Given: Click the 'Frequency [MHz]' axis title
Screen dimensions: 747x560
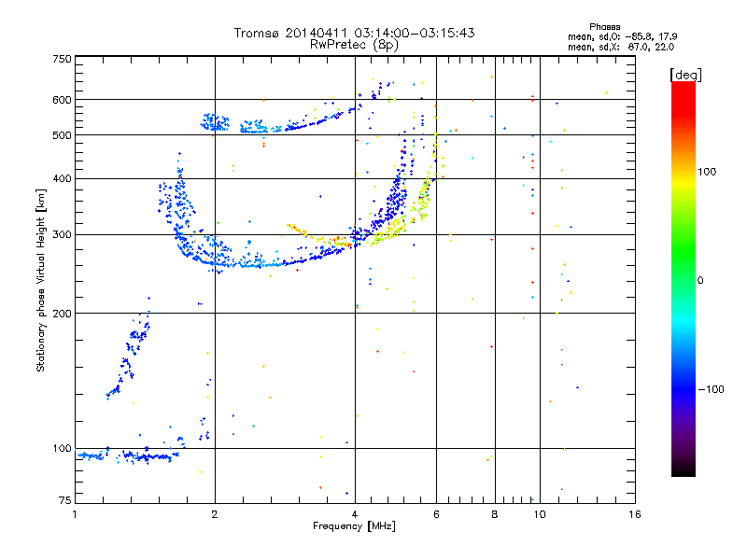Looking at the screenshot, I should [354, 526].
